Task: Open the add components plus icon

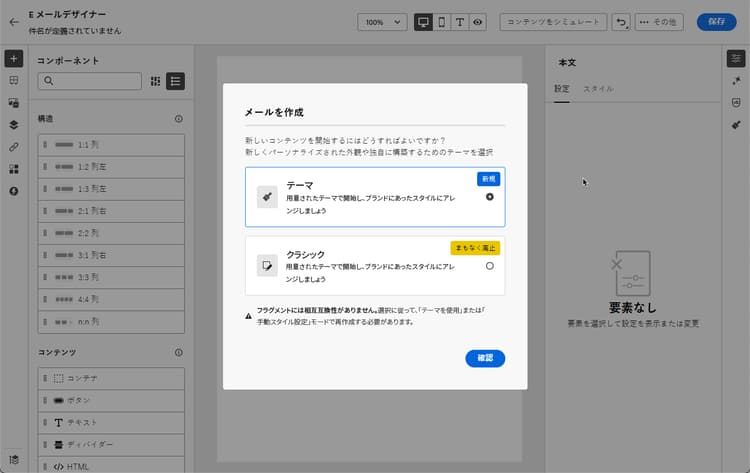Action: 14,59
